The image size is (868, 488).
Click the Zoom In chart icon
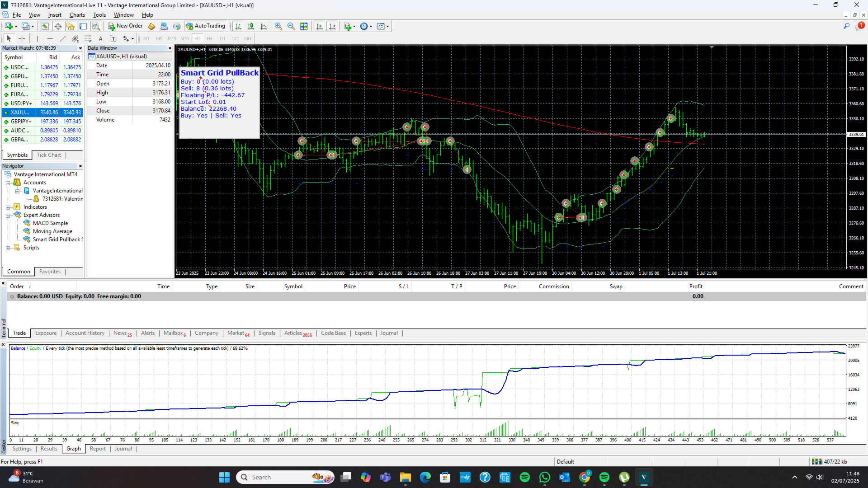pyautogui.click(x=278, y=26)
